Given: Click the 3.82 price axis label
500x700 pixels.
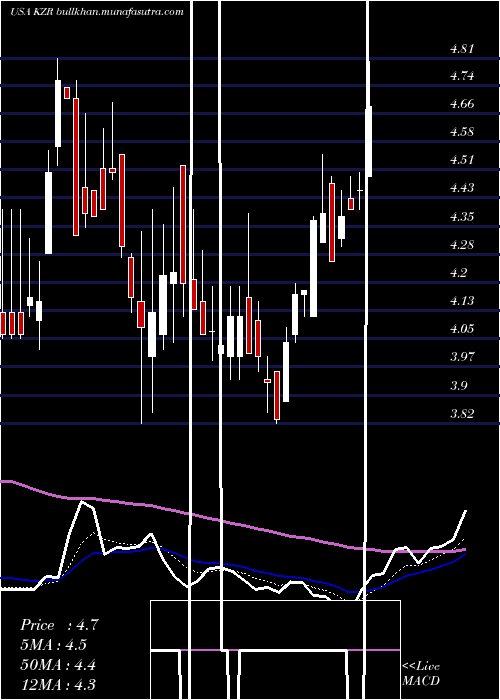Looking at the screenshot, I should [x=462, y=413].
